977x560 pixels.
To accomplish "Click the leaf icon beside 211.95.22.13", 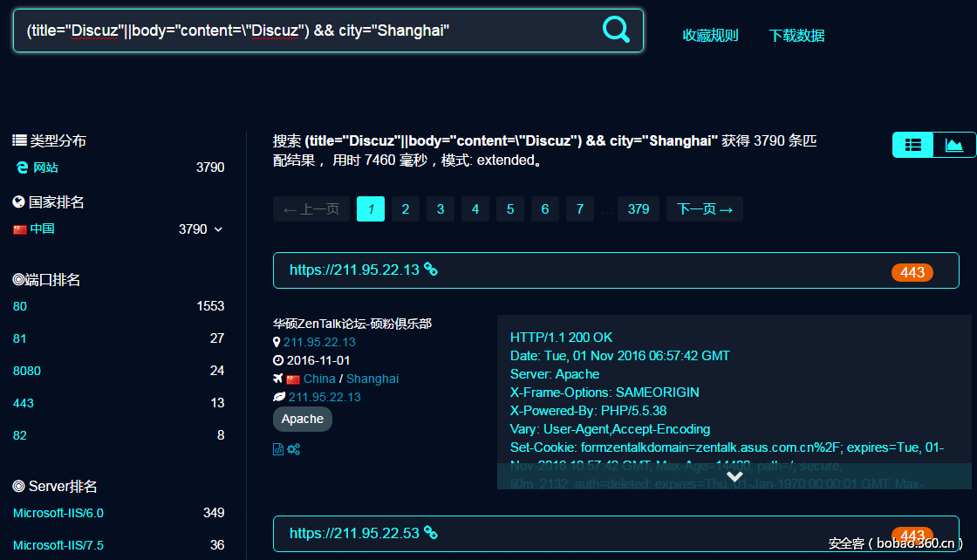I will (278, 397).
